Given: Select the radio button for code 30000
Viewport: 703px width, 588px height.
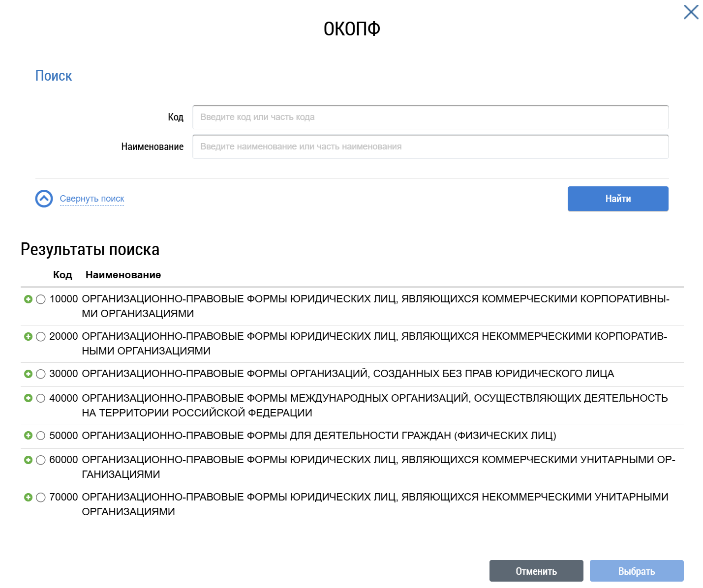Looking at the screenshot, I should [x=40, y=374].
